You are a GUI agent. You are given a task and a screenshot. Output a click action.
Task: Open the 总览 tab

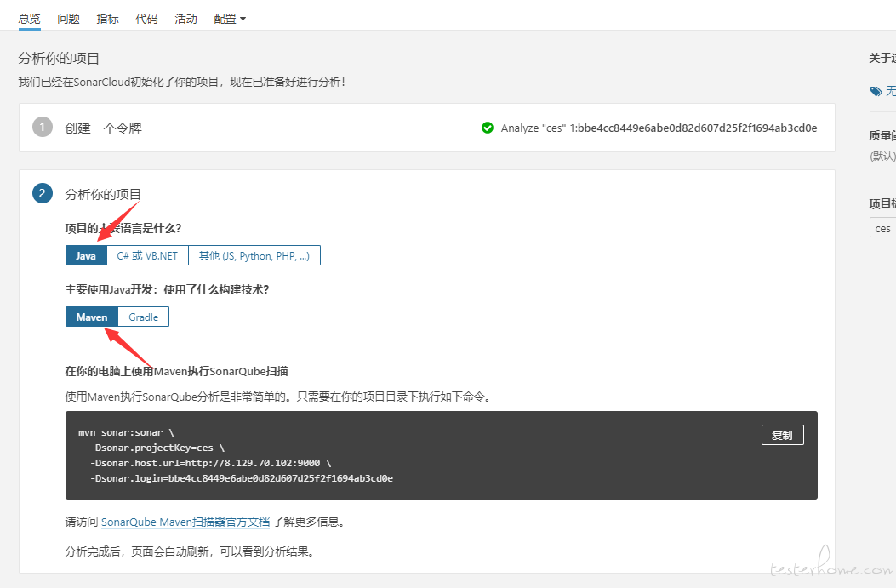click(29, 19)
